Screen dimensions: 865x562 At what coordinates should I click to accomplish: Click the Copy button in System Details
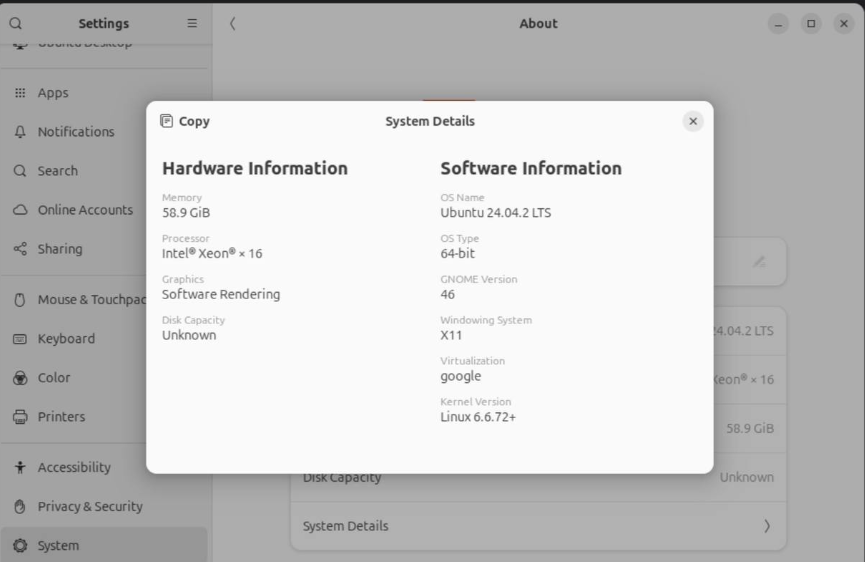185,121
